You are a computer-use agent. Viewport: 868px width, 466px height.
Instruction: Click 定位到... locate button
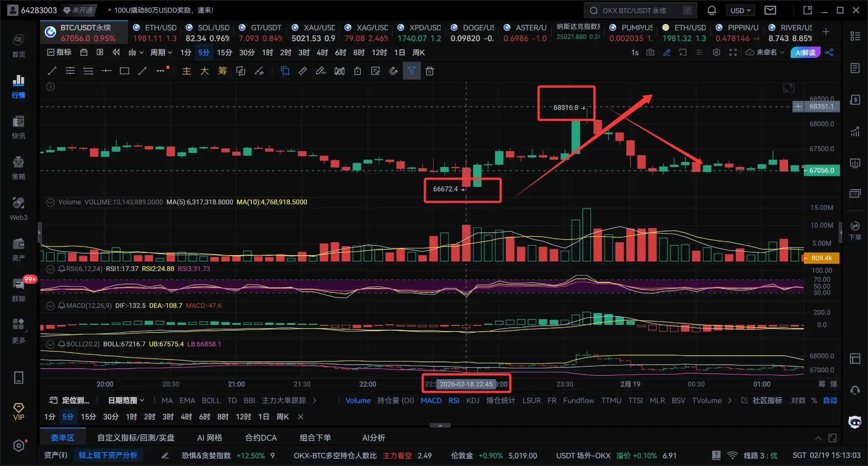(69, 400)
